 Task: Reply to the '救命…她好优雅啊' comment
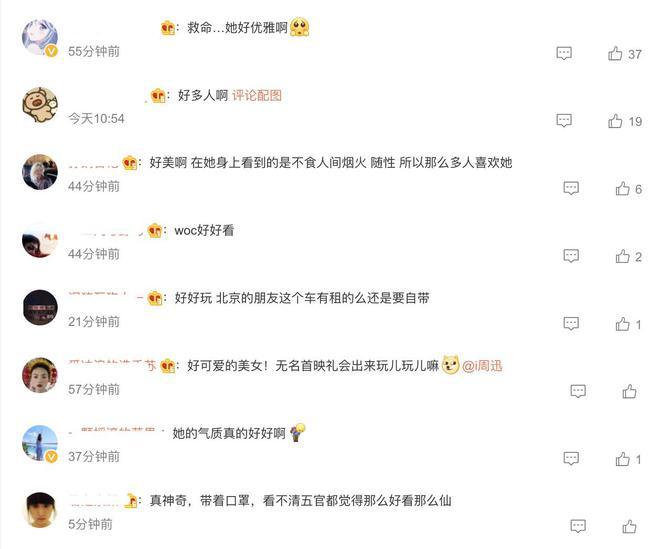564,53
